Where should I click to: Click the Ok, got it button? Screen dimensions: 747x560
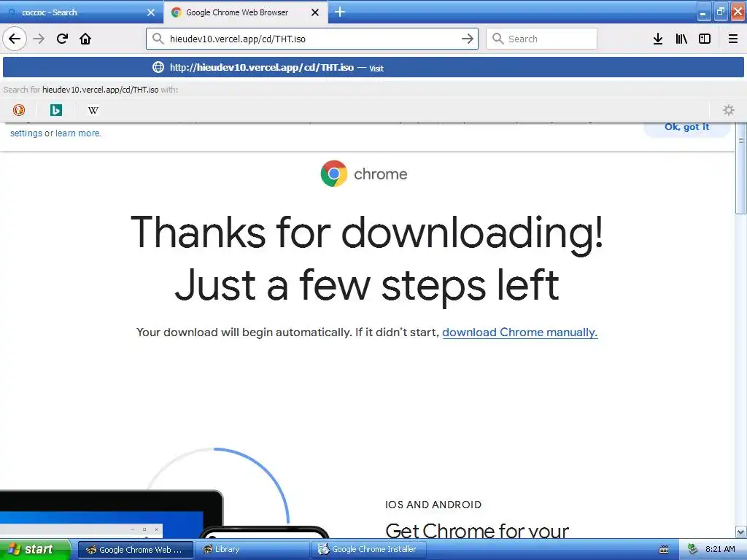686,127
